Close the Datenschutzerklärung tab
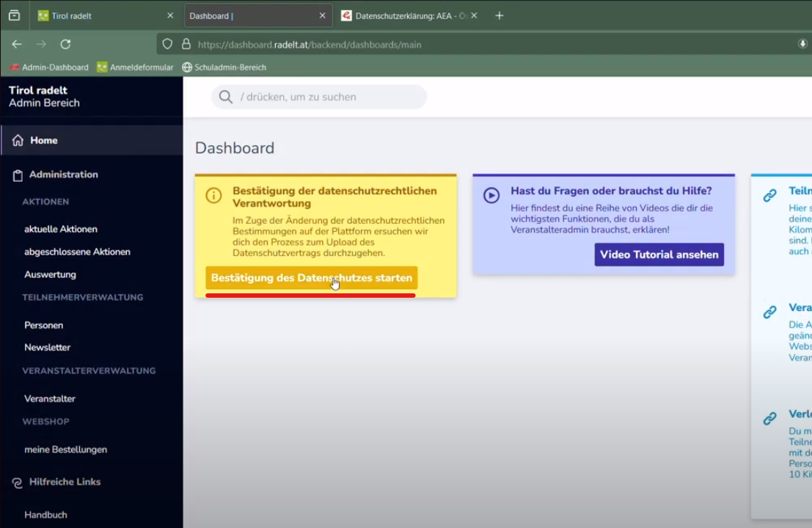812x528 pixels. [475, 15]
